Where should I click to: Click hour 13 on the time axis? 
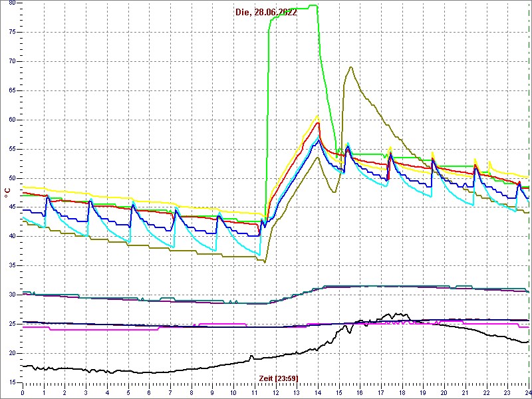click(297, 392)
